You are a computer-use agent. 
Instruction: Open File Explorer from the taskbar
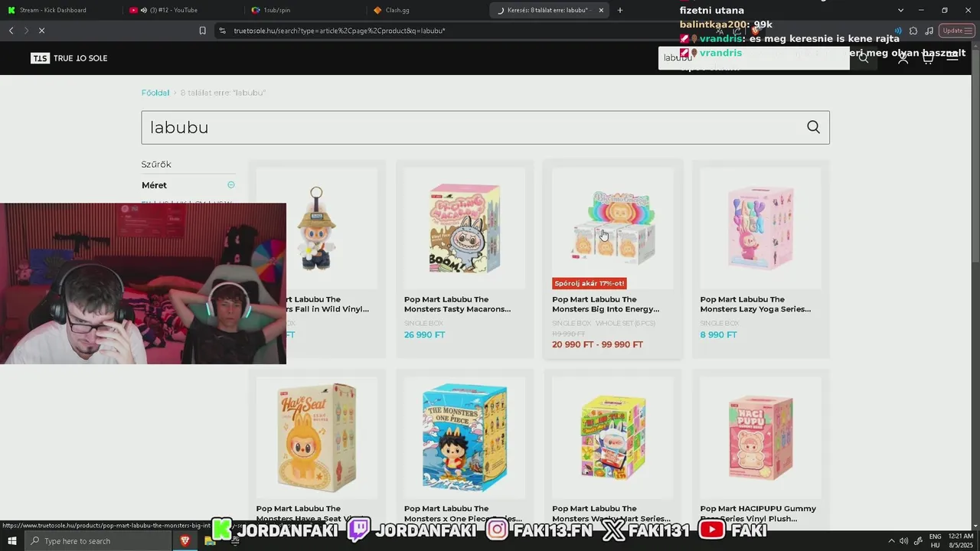tap(210, 541)
